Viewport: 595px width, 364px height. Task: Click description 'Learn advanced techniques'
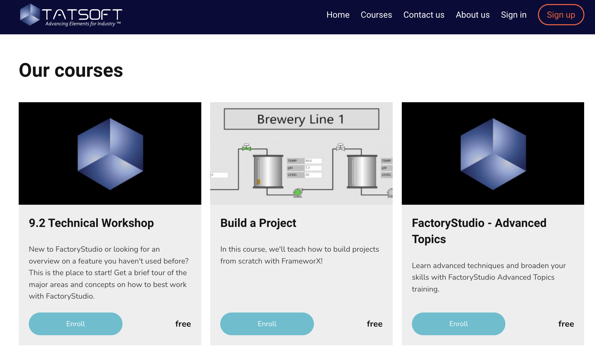click(x=489, y=277)
